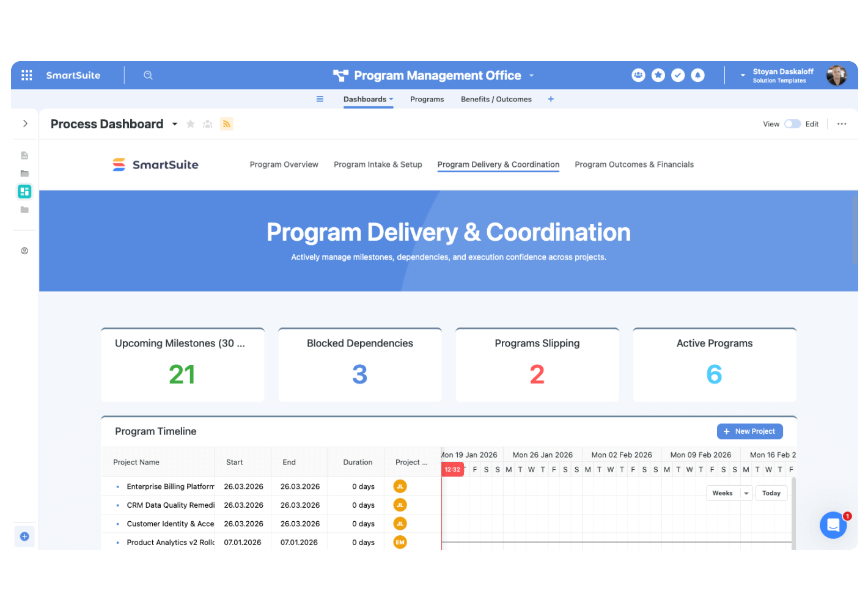Open the Weeks timescale dropdown
The width and height of the screenshot is (868, 611).
(729, 493)
